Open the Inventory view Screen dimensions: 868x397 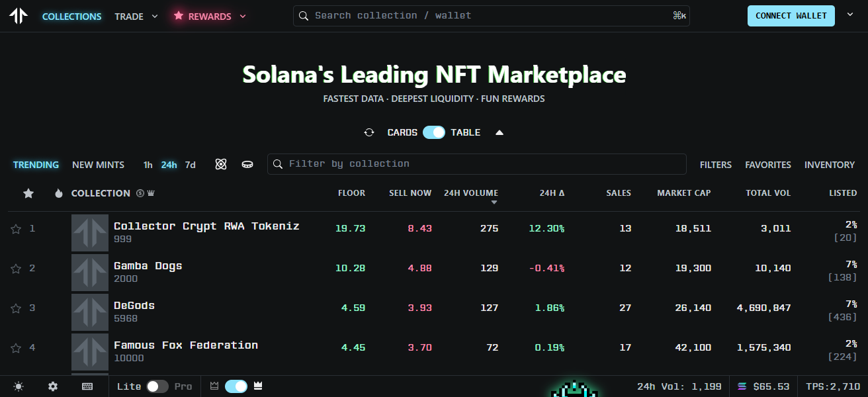click(x=830, y=165)
